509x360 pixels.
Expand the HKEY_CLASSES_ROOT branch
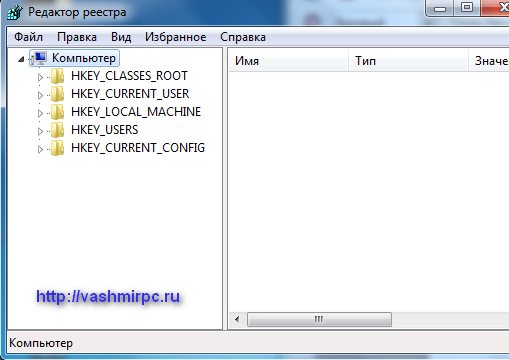(x=40, y=77)
